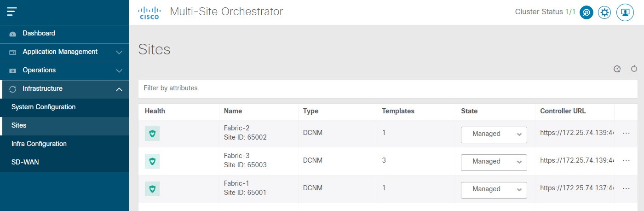Click the settings gear icon in header

[604, 12]
